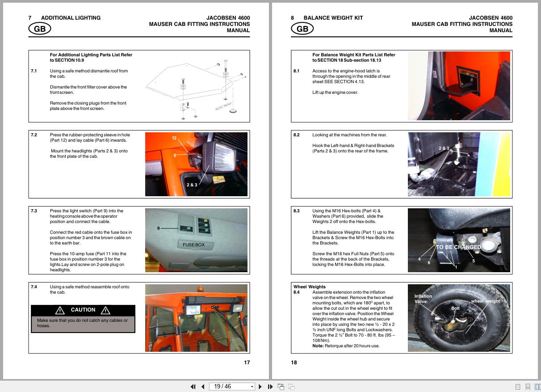
Task: Click the cab roof photo in step 7.4
Action: coord(196,318)
